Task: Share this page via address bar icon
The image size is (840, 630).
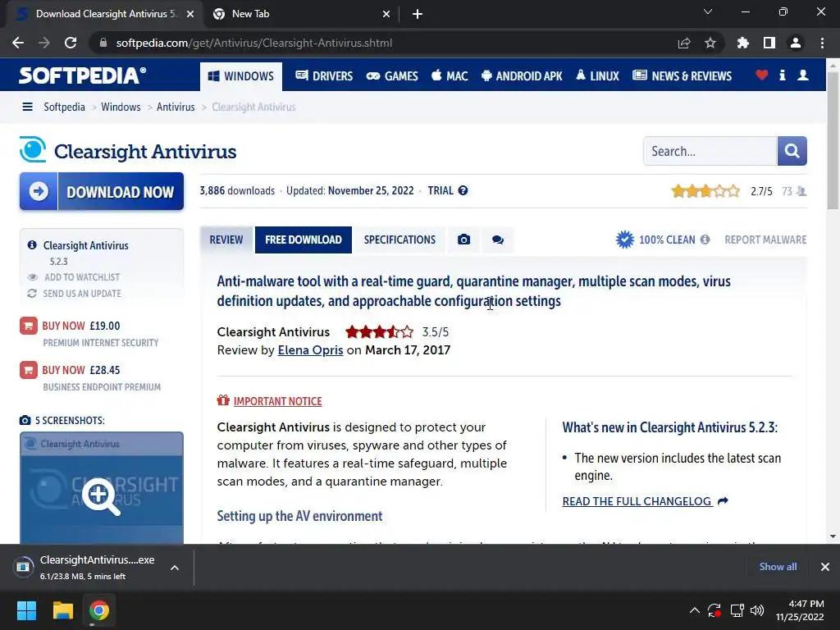Action: point(684,43)
